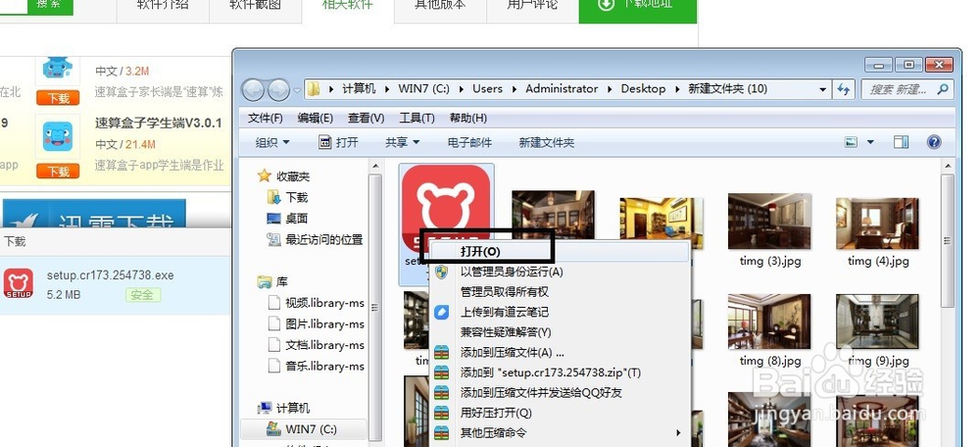Image resolution: width=980 pixels, height=447 pixels.
Task: Open the 编辑(E) menu
Action: point(315,119)
